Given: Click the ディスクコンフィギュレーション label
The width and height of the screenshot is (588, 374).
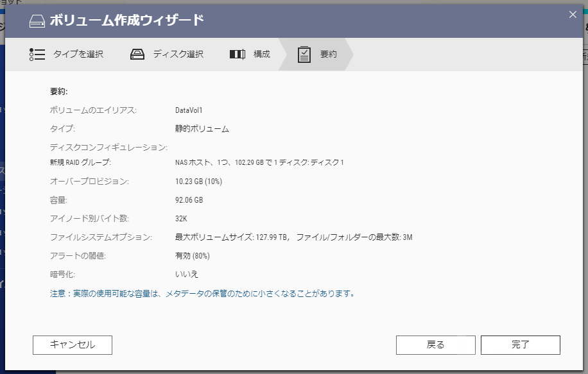Looking at the screenshot, I should tap(108, 148).
